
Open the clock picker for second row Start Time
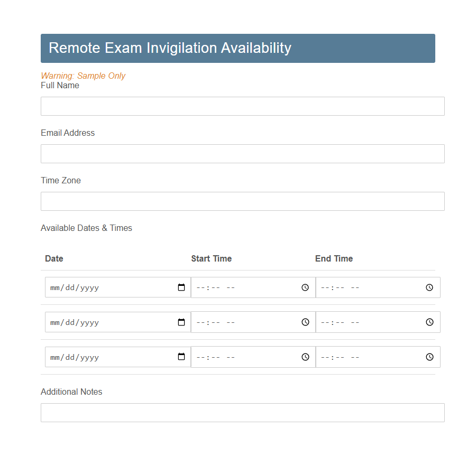(305, 322)
